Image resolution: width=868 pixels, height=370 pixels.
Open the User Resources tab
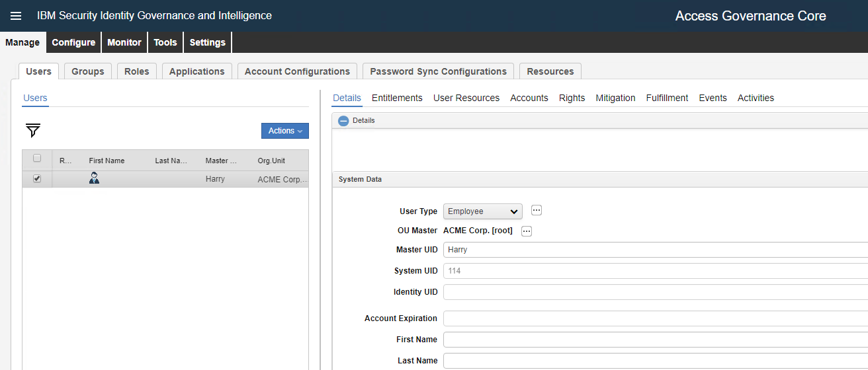point(466,98)
